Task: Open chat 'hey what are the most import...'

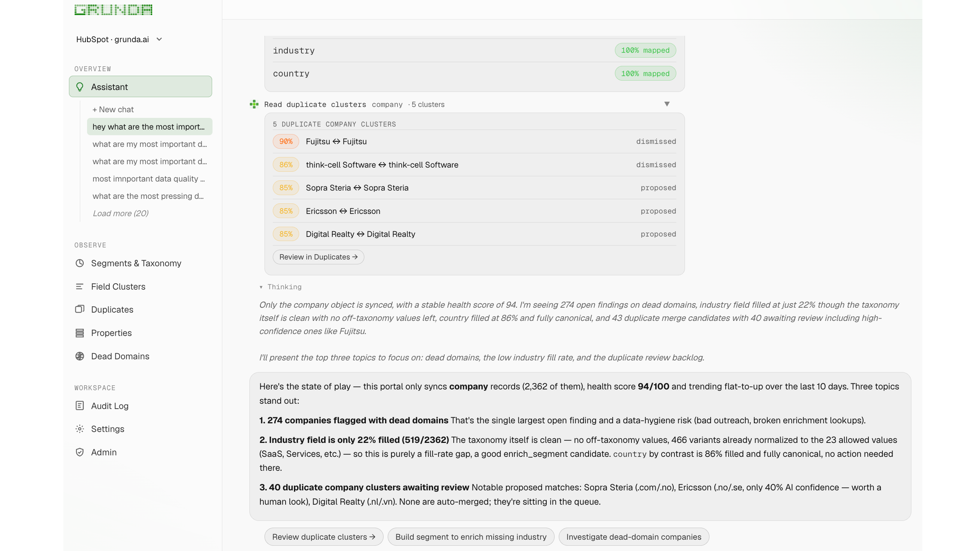Action: 150,127
